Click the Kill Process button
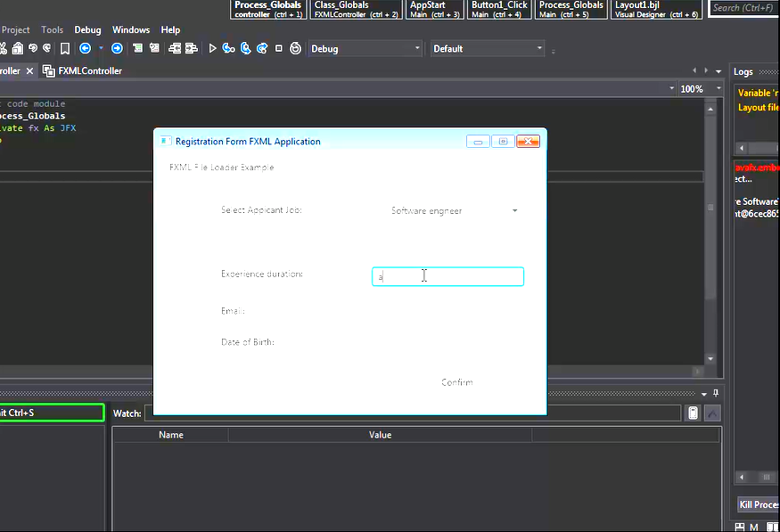 (x=758, y=505)
